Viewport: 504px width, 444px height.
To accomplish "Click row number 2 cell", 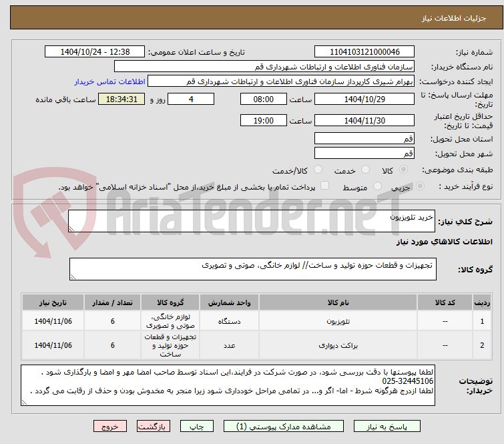I will point(482,345).
